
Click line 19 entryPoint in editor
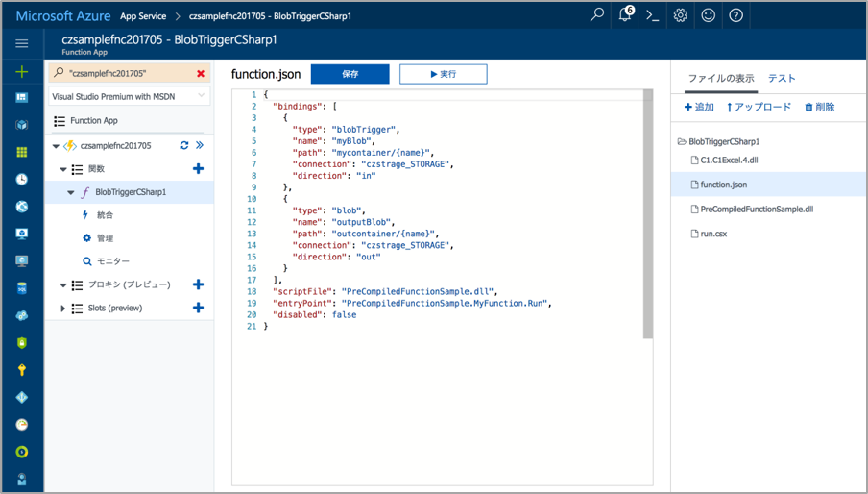coord(412,303)
